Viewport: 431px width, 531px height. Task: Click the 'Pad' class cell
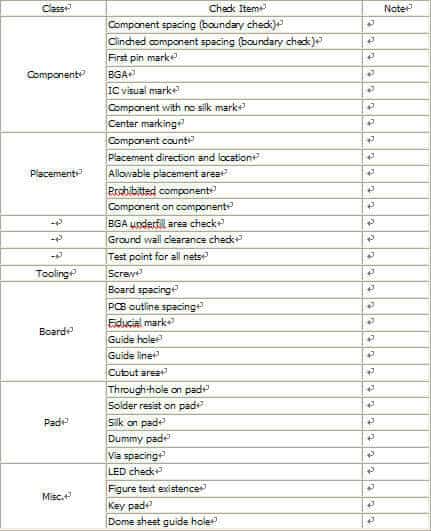(x=53, y=422)
